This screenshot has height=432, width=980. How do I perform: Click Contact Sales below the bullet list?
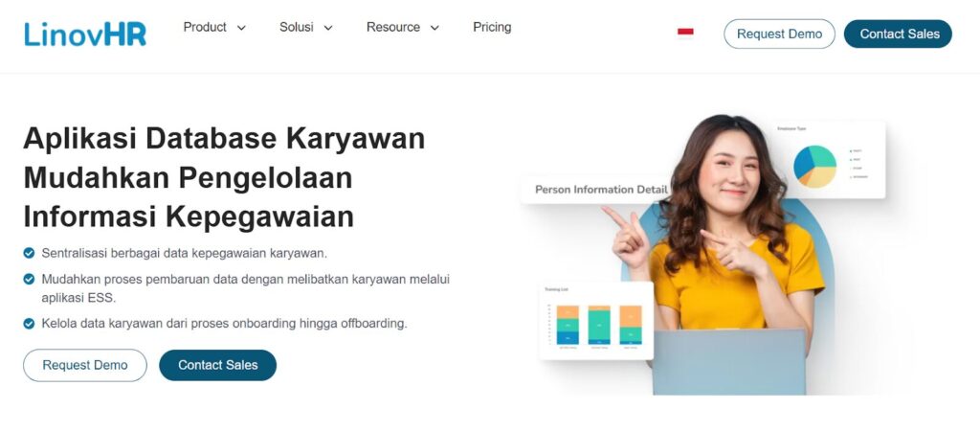pos(217,365)
